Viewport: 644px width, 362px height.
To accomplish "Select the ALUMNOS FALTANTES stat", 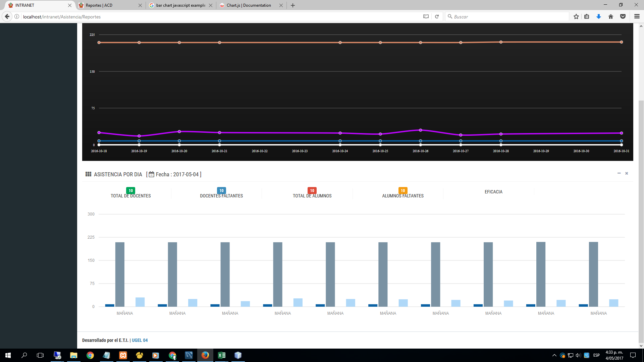I will 403,196.
